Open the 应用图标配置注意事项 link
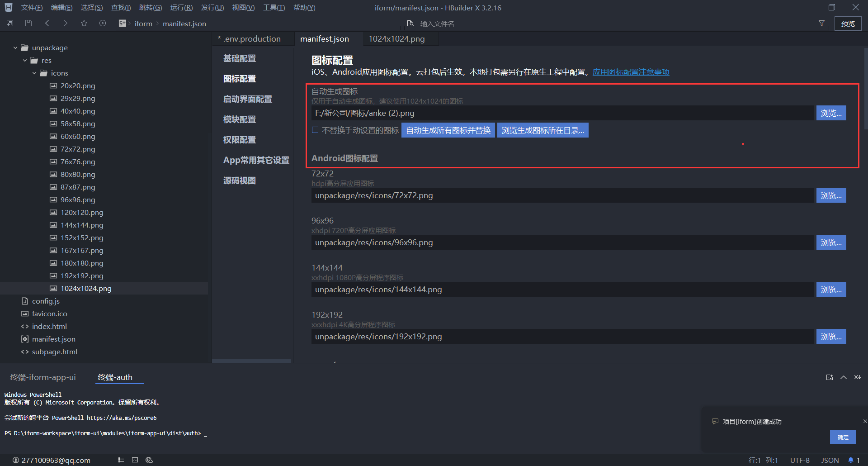 click(x=631, y=72)
